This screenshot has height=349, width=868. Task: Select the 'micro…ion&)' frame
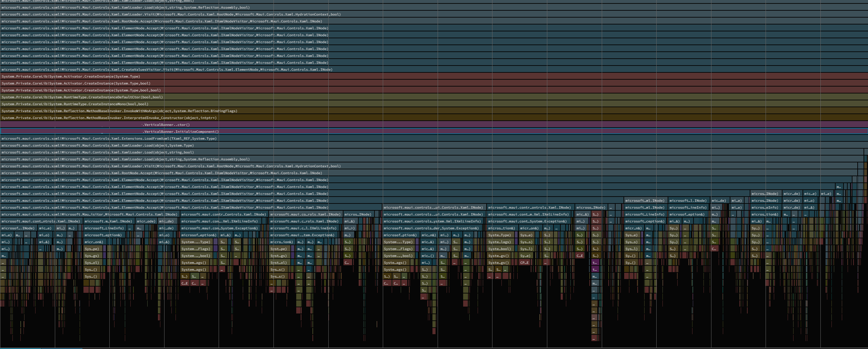(x=282, y=242)
